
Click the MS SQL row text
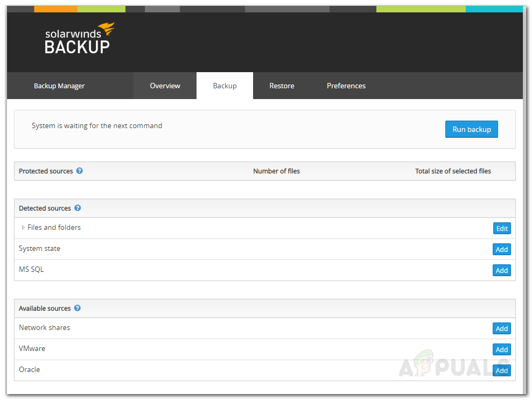click(31, 269)
